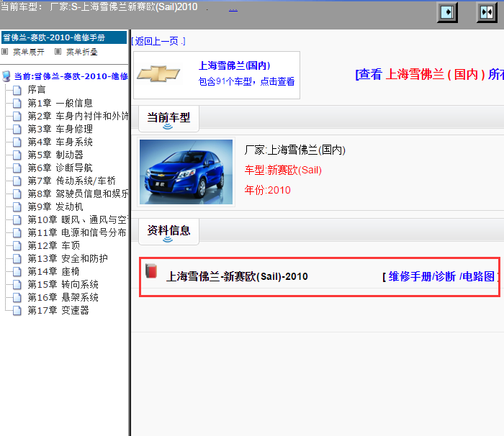Screen dimensions: 504x436
Task: Click the page icon beside 第5章 制动器
Action: [17, 155]
